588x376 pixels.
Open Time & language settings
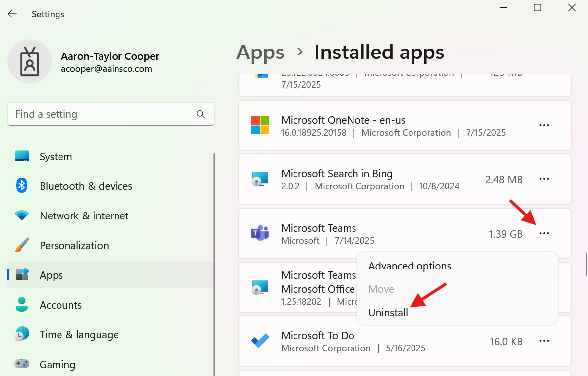coord(79,335)
